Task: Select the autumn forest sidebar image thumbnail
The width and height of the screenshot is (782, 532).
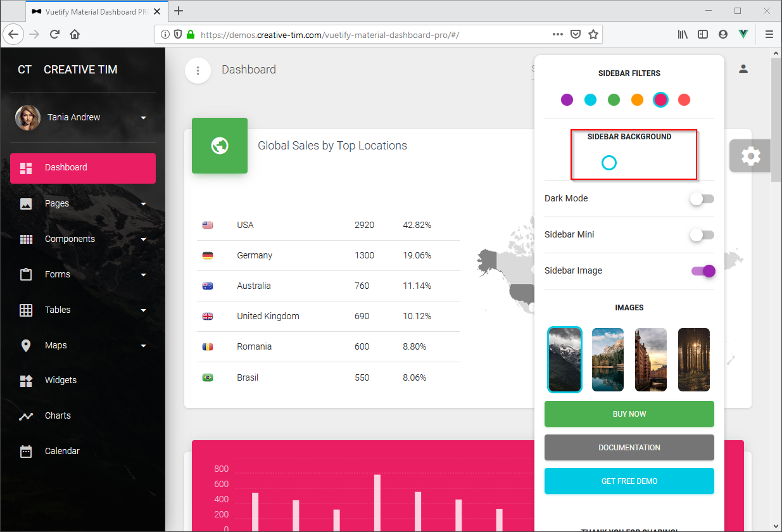Action: click(694, 359)
